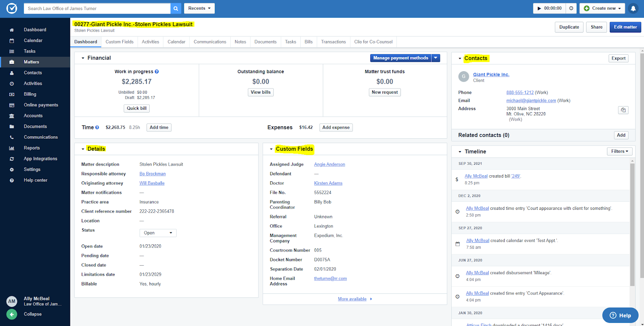The width and height of the screenshot is (644, 326).
Task: Click the Duplicate button
Action: click(569, 27)
